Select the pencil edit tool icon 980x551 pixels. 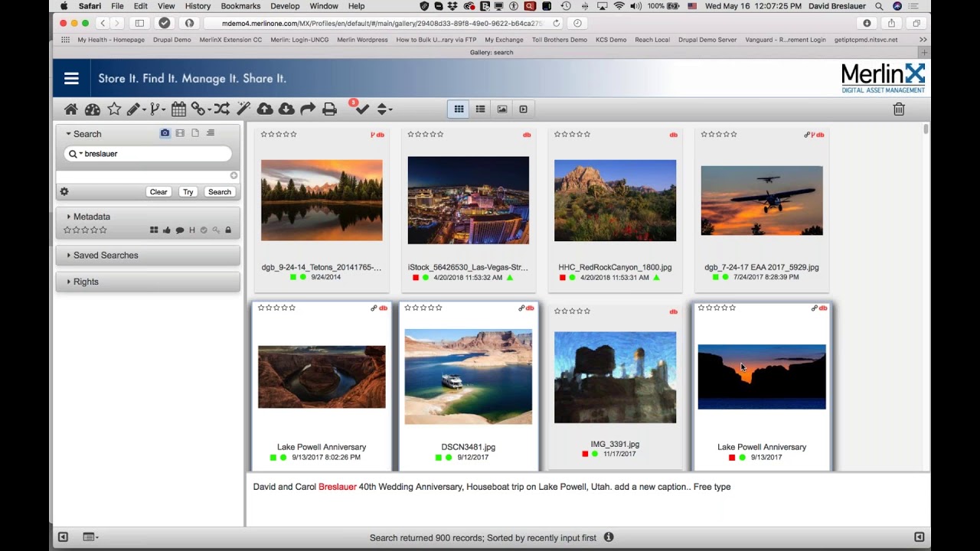134,109
